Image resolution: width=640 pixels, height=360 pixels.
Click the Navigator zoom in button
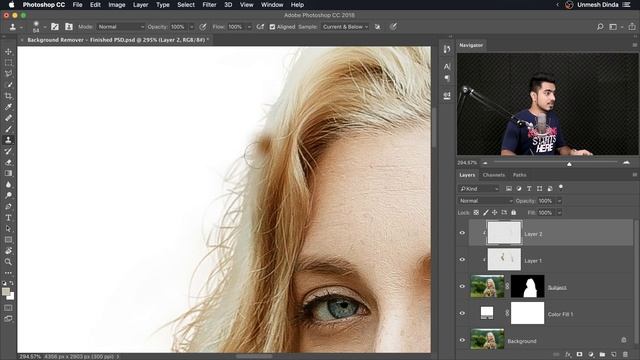pos(626,163)
